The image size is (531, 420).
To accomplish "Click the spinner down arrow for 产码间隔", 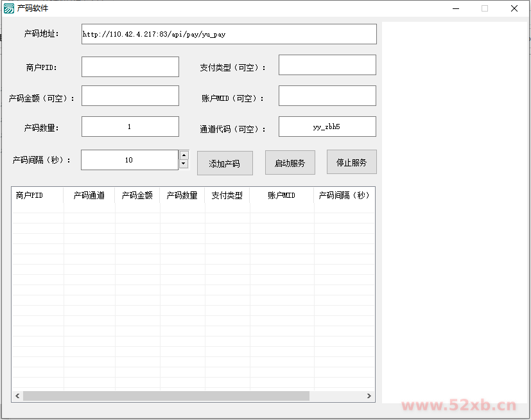I will click(184, 164).
